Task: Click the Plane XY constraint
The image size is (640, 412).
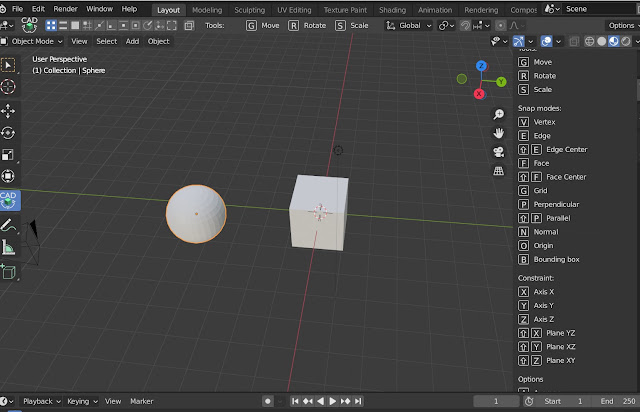Action: pos(547,361)
